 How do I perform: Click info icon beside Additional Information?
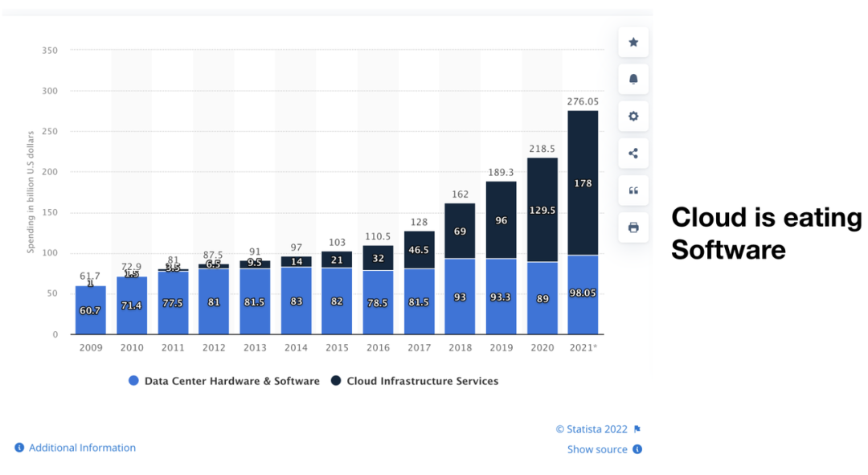click(19, 448)
